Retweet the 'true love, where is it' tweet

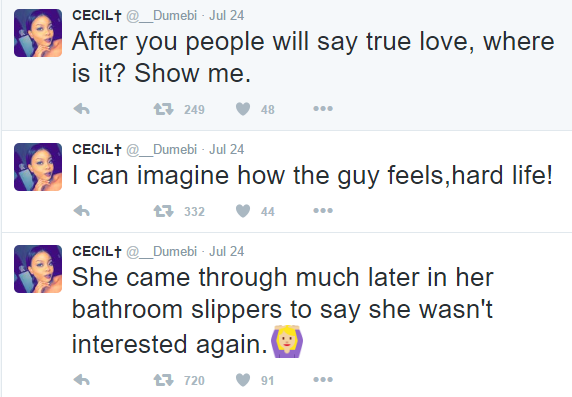tap(163, 109)
